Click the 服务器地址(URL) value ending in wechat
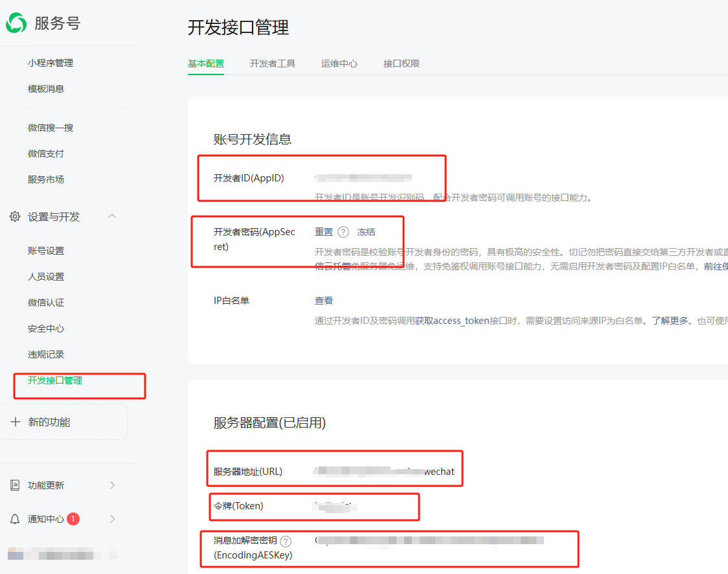The image size is (728, 574). [x=383, y=472]
